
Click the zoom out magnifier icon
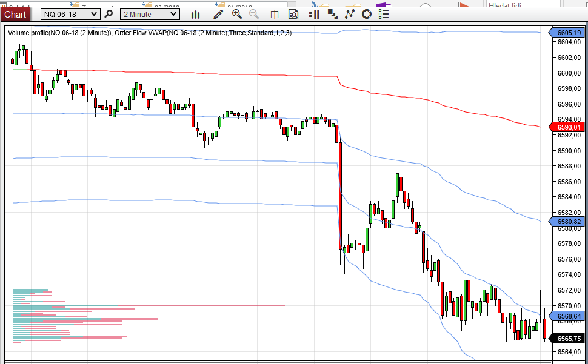point(254,14)
